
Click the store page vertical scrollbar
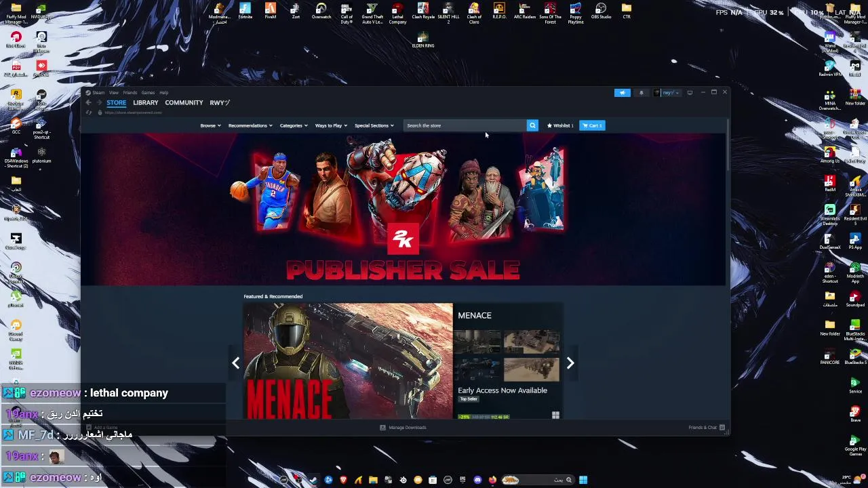(728, 146)
